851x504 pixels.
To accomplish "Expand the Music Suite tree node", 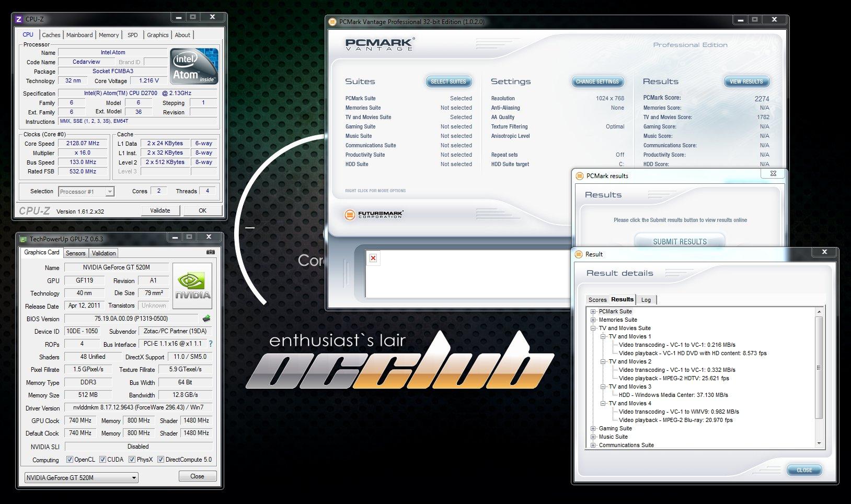I will point(593,437).
